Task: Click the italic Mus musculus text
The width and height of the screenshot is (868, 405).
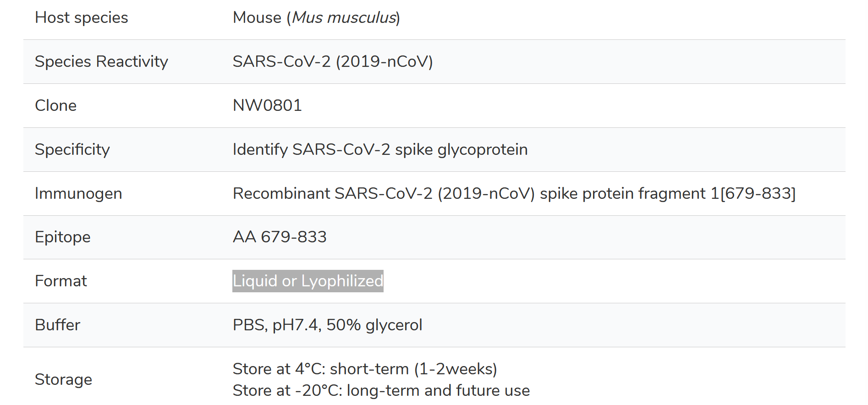Action: (x=344, y=17)
